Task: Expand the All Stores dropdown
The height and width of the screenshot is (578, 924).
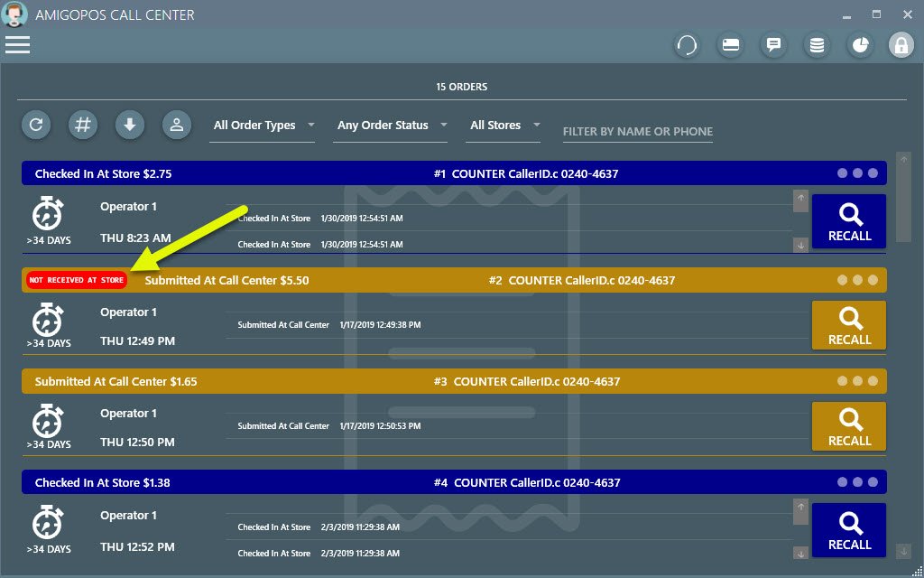Action: tap(504, 126)
